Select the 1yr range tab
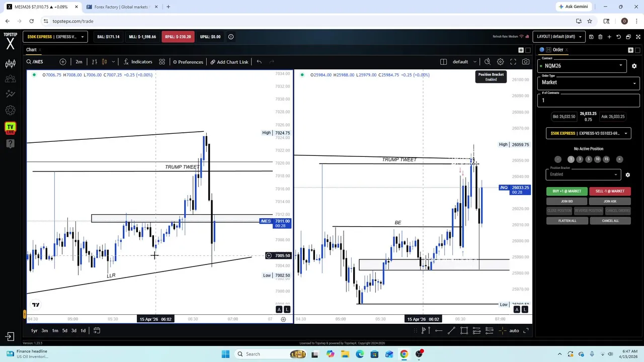The width and height of the screenshot is (644, 362). 34,331
